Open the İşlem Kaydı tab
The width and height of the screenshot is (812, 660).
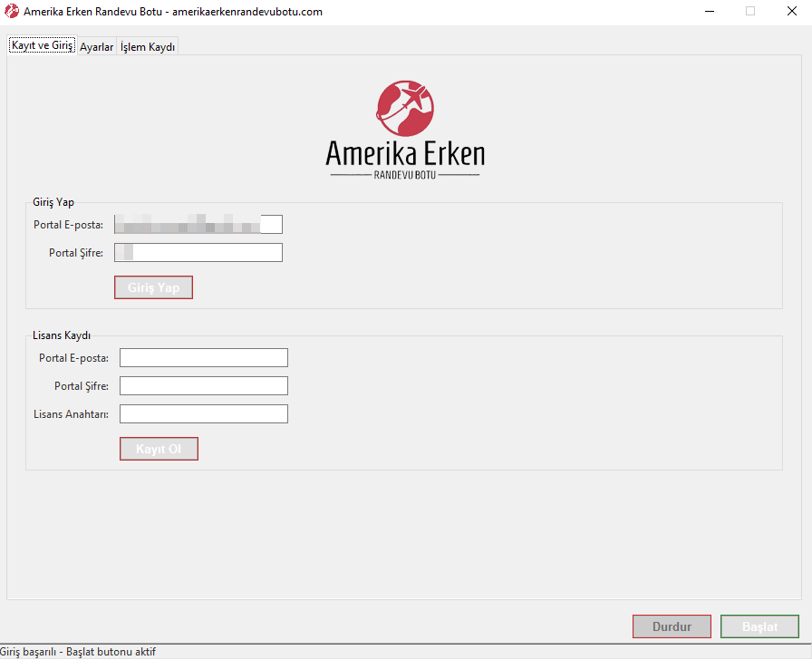tap(148, 47)
